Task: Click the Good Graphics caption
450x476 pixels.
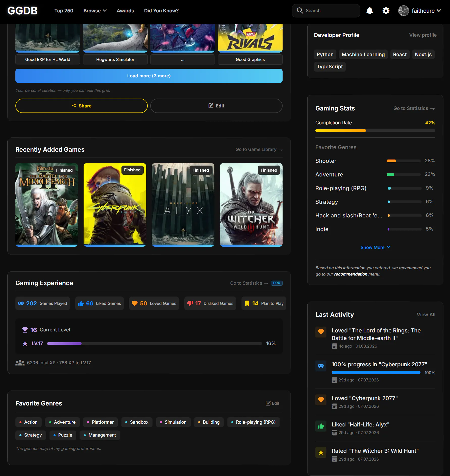Action: pyautogui.click(x=250, y=59)
